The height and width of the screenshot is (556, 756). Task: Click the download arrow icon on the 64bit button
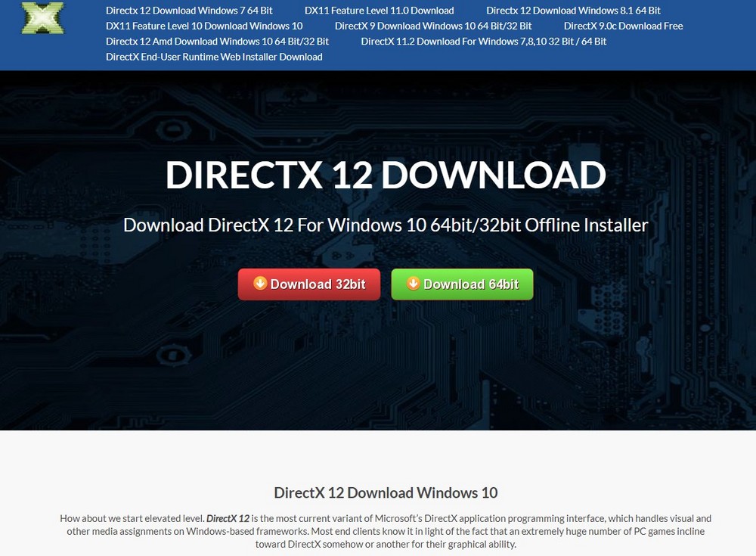(x=414, y=283)
